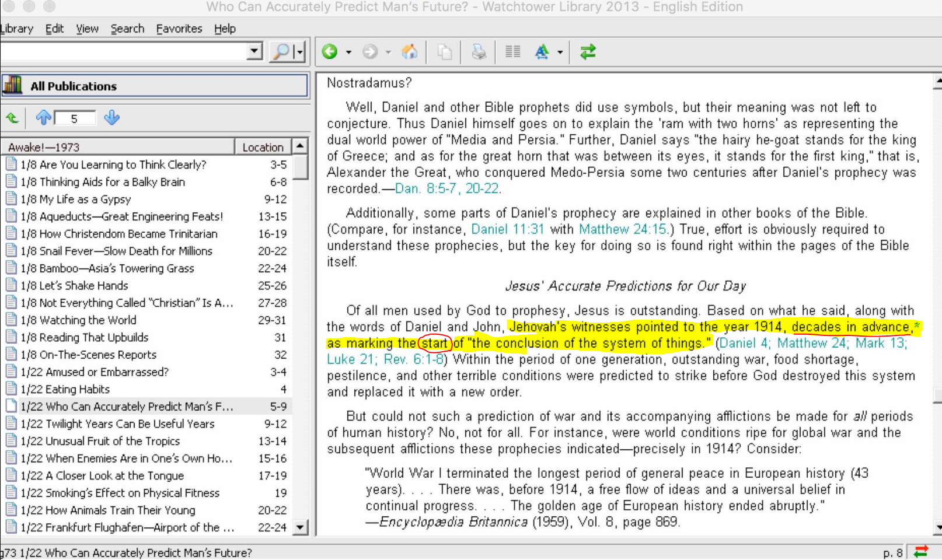
Task: Click the parallel columns view icon
Action: tap(512, 52)
